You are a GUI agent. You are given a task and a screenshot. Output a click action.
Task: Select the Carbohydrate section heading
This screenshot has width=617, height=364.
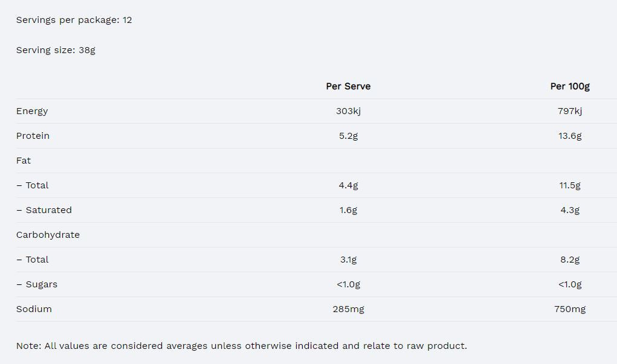(x=48, y=235)
